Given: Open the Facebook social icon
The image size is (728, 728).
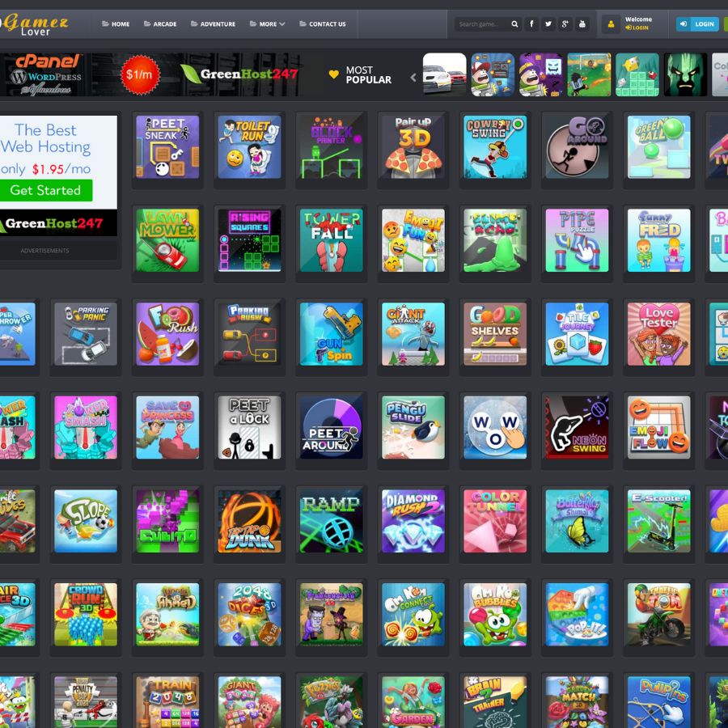Looking at the screenshot, I should tap(531, 24).
